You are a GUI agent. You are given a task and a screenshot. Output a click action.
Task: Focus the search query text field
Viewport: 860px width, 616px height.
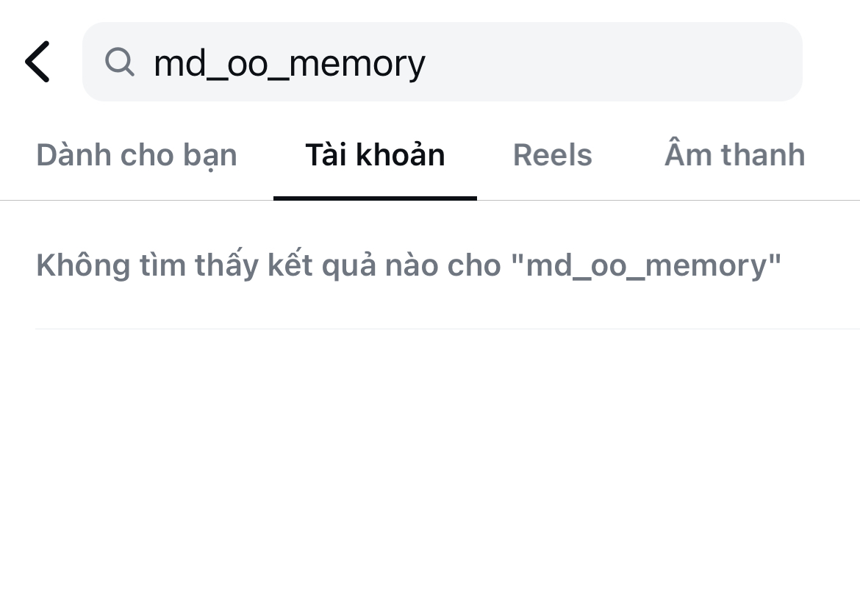pos(441,62)
